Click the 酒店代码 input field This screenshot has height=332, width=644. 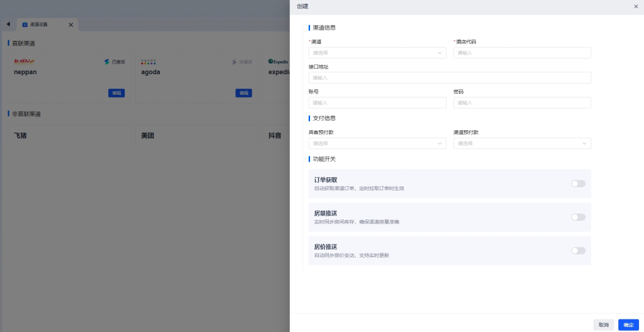(x=522, y=53)
